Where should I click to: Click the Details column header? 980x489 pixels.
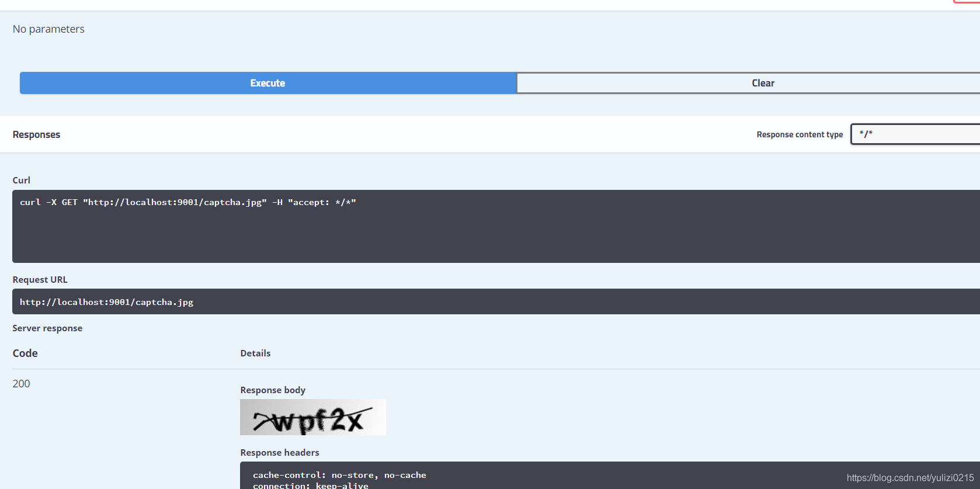[255, 353]
